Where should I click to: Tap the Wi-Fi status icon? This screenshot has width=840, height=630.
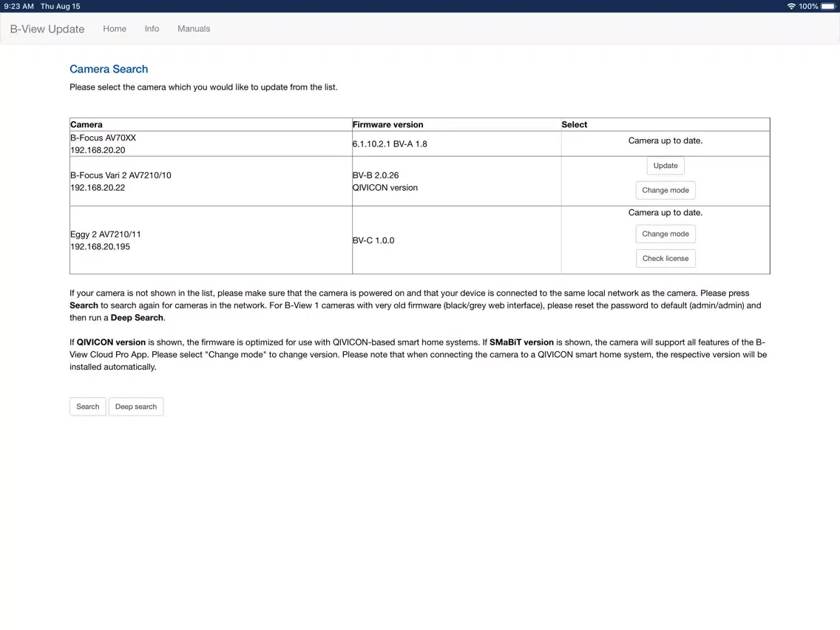coord(791,7)
